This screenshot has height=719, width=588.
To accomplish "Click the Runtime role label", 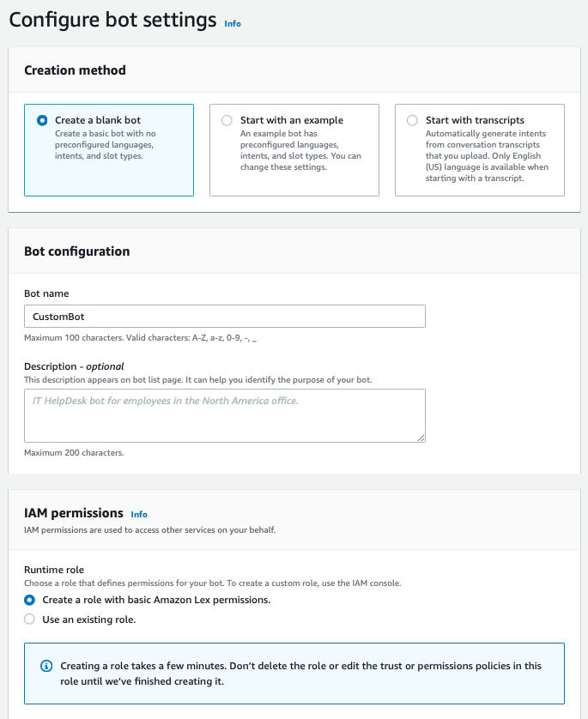I will click(53, 569).
